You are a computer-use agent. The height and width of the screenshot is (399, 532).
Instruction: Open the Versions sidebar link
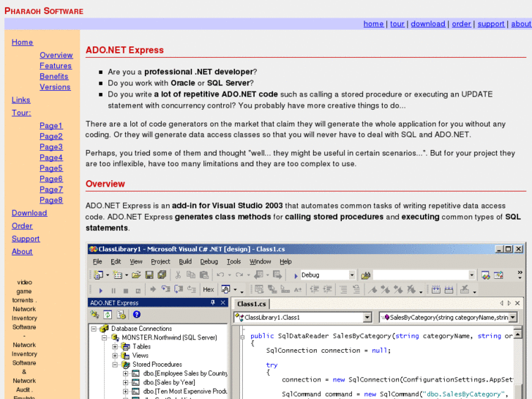pos(55,87)
